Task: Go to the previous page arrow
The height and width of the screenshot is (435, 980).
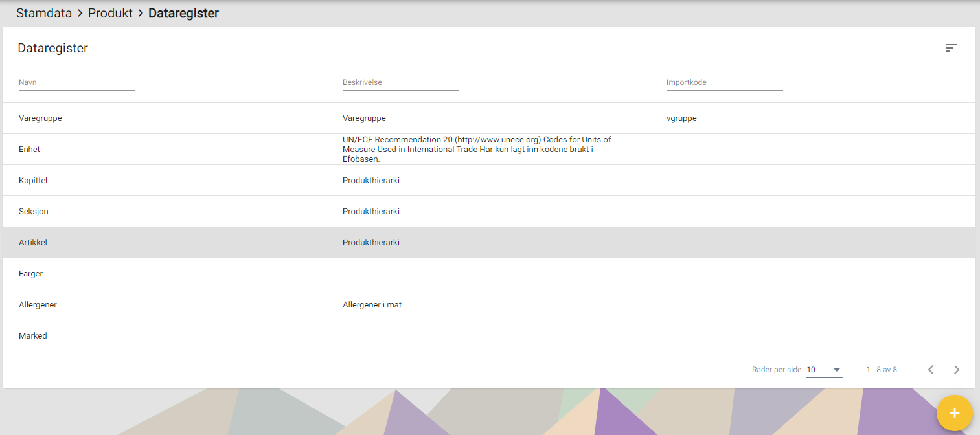Action: point(931,370)
